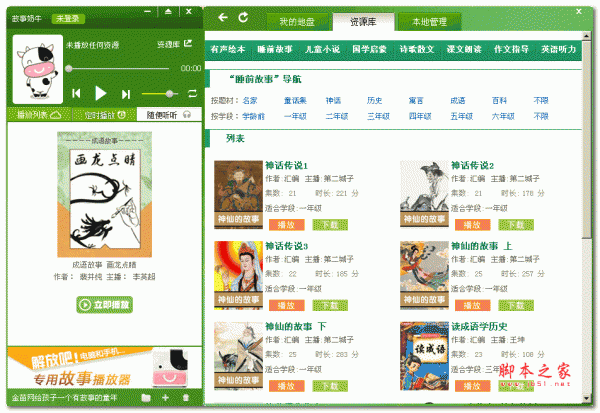Collapse the player with the eject arrow icon

(168, 11)
